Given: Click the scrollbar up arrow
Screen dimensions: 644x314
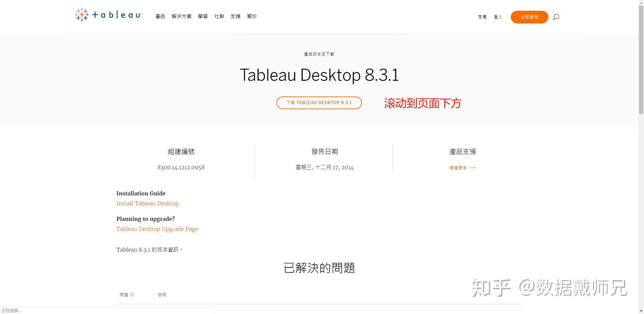Looking at the screenshot, I should 641,3.
